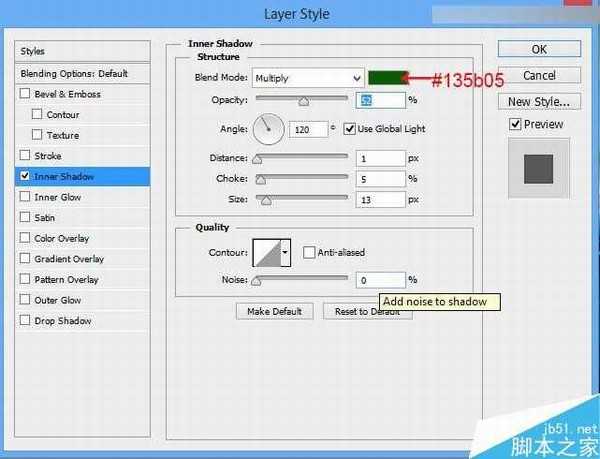This screenshot has width=600, height=459.
Task: Click the OK button
Action: [539, 49]
